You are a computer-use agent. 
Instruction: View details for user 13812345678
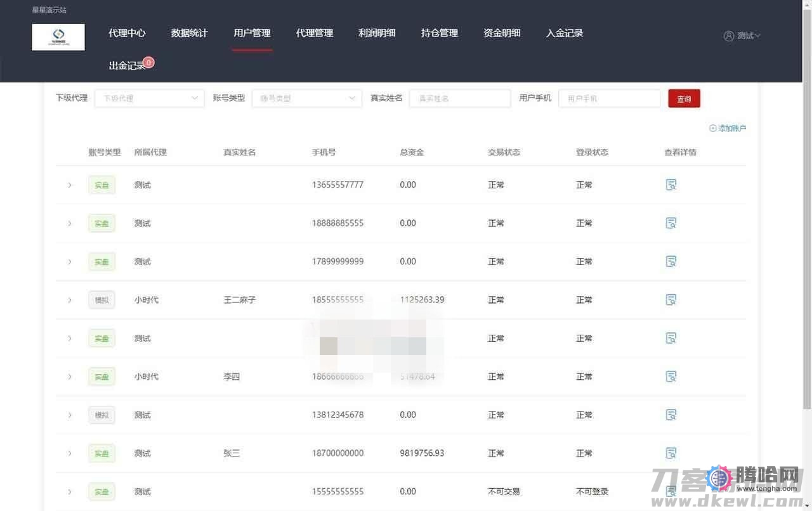click(x=671, y=415)
